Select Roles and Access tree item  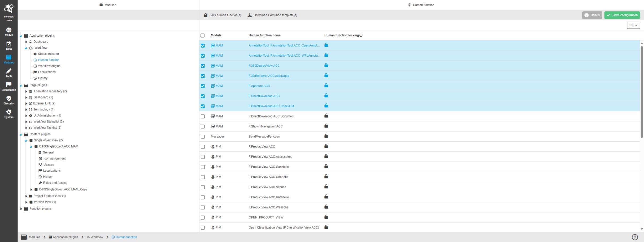[x=55, y=183]
